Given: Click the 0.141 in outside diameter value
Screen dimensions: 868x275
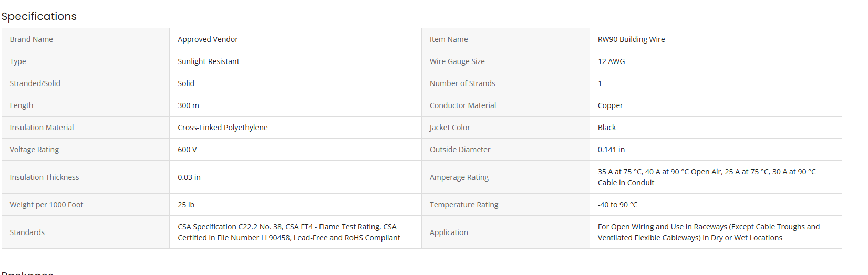Looking at the screenshot, I should 611,150.
